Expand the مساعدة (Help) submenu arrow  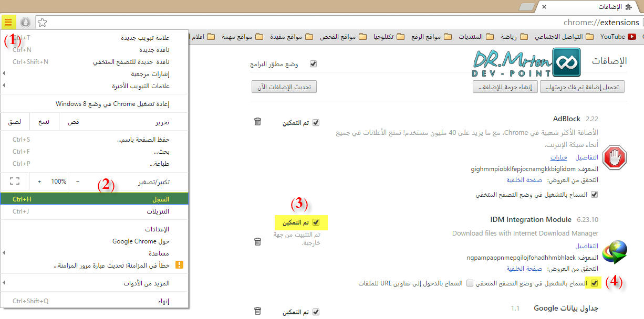point(4,253)
